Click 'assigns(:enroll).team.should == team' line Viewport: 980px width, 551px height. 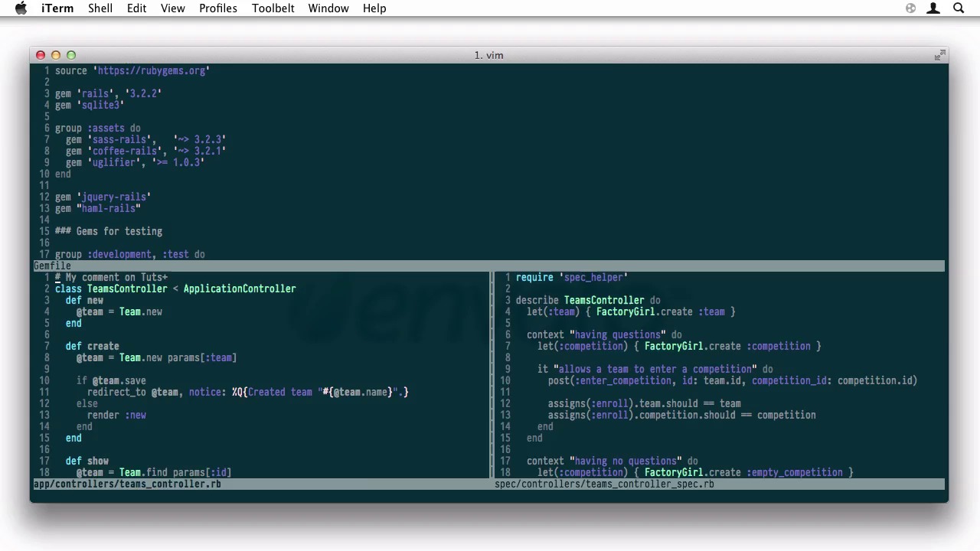pyautogui.click(x=644, y=403)
